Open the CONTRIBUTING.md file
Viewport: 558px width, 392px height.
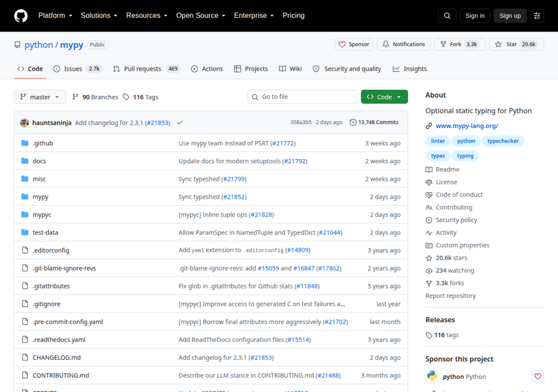tap(61, 375)
